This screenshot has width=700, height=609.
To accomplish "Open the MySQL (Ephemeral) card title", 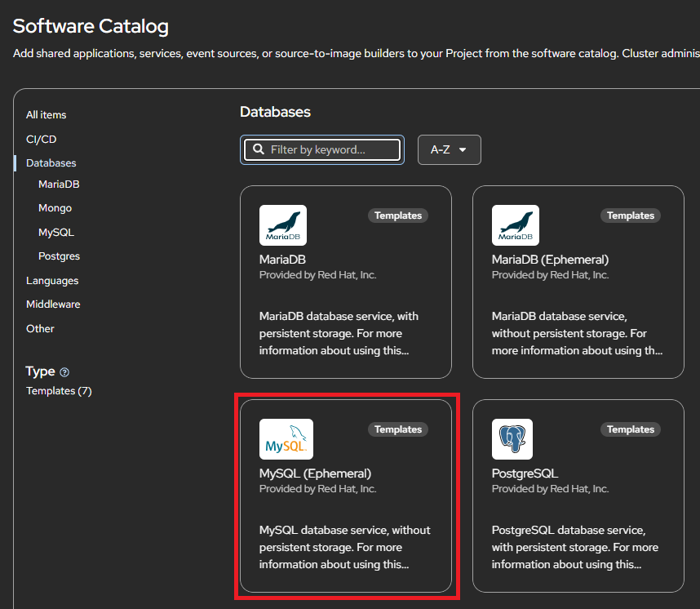I will [315, 473].
